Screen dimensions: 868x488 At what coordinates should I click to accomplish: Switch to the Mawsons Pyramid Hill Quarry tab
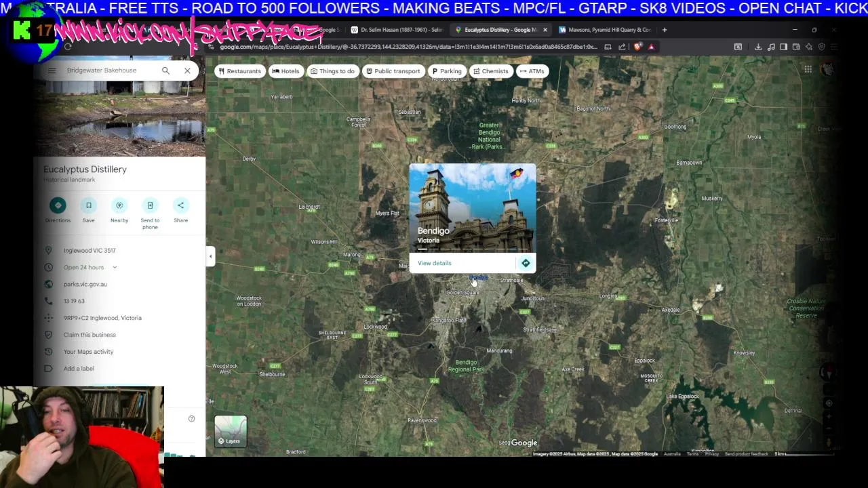(605, 30)
